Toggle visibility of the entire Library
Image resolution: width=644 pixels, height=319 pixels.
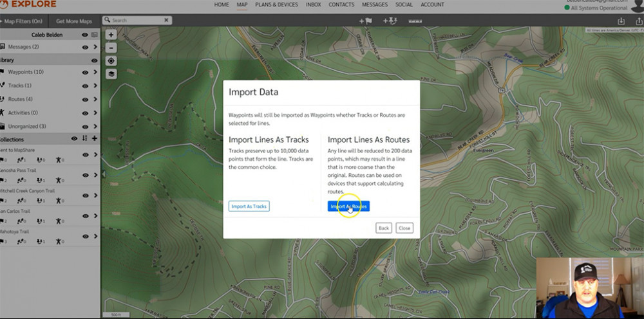click(95, 60)
